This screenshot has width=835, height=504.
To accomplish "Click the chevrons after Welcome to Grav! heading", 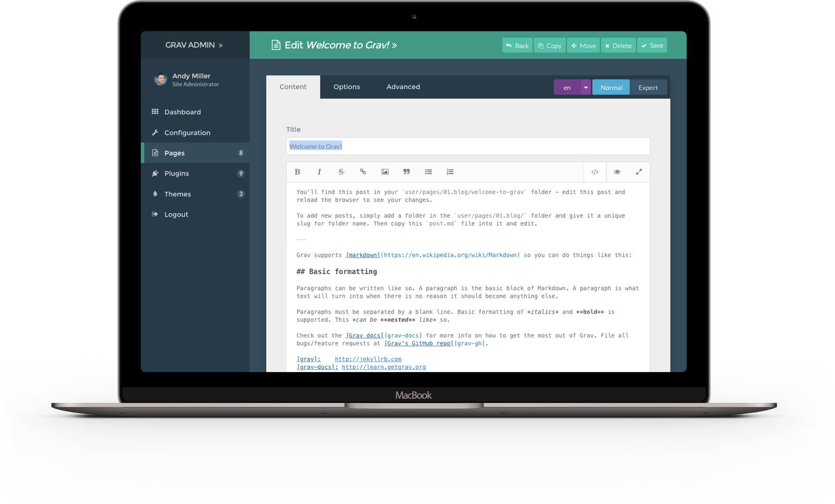I will coord(395,45).
